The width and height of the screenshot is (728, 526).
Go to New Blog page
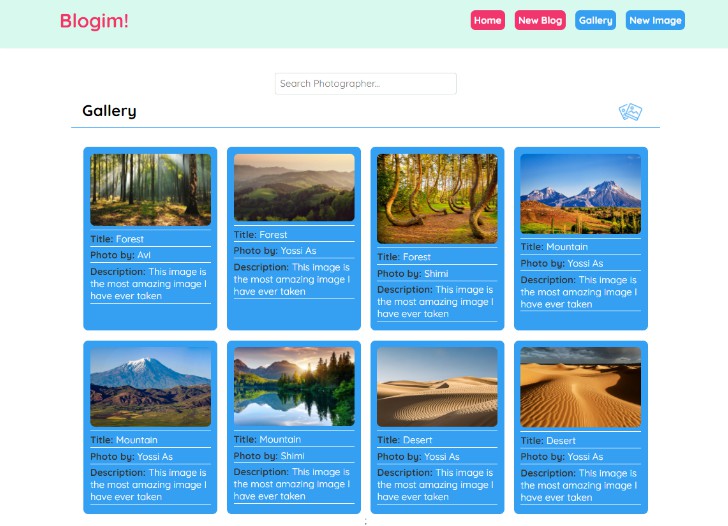tap(540, 20)
